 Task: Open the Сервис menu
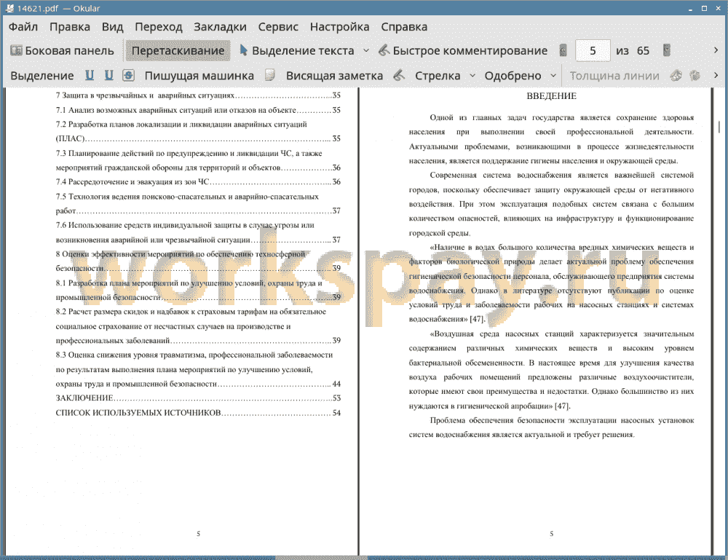[x=278, y=27]
